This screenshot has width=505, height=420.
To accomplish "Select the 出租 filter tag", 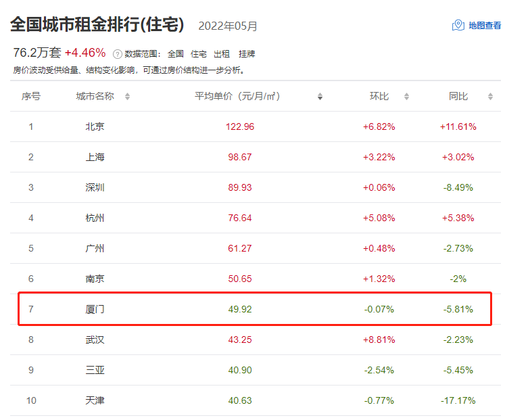I will pyautogui.click(x=222, y=54).
